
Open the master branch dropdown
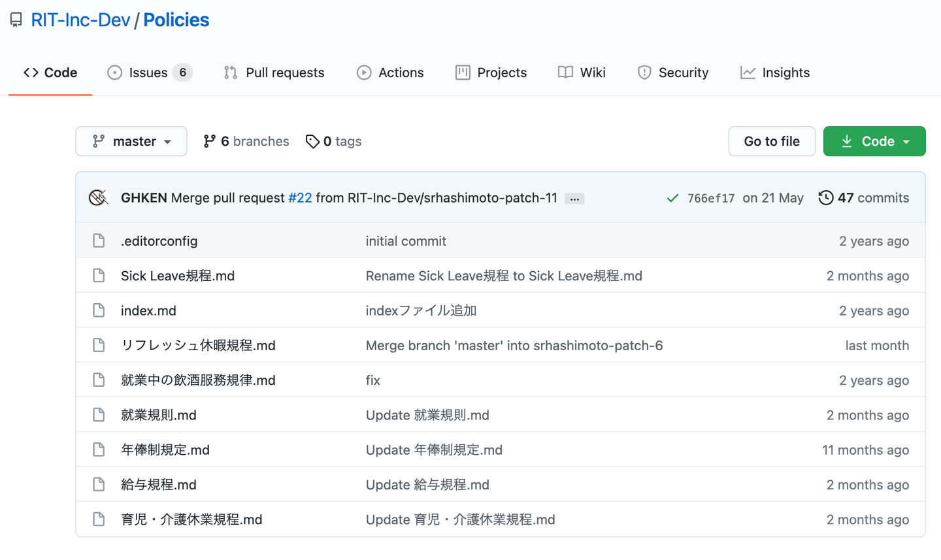click(131, 141)
